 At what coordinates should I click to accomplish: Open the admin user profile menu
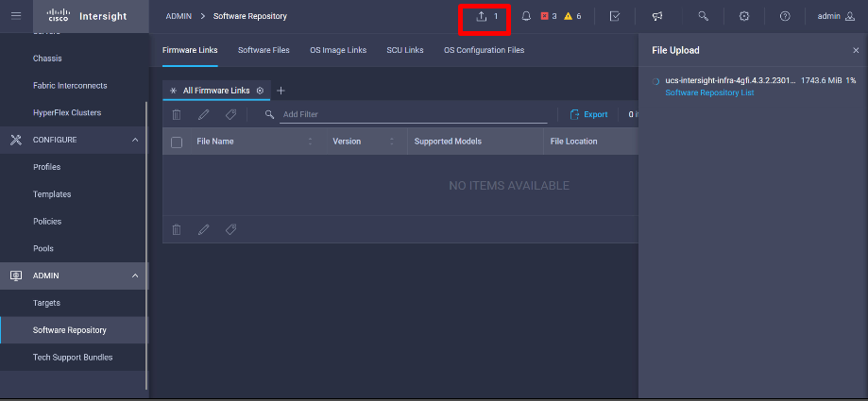point(837,16)
